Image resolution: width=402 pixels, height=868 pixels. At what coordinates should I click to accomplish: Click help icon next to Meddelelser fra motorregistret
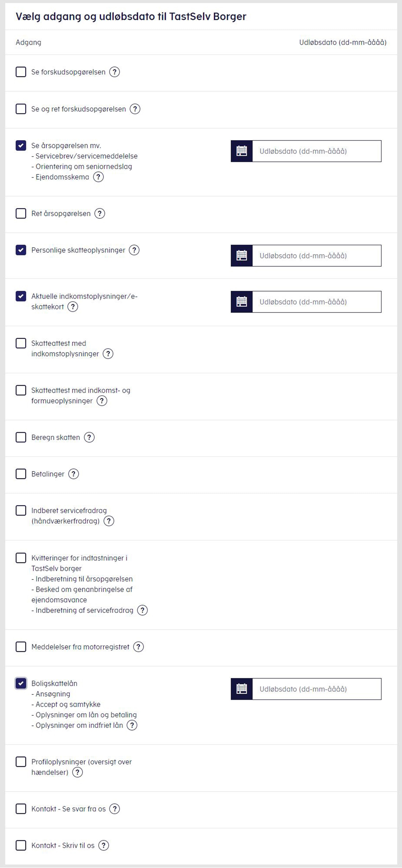138,647
